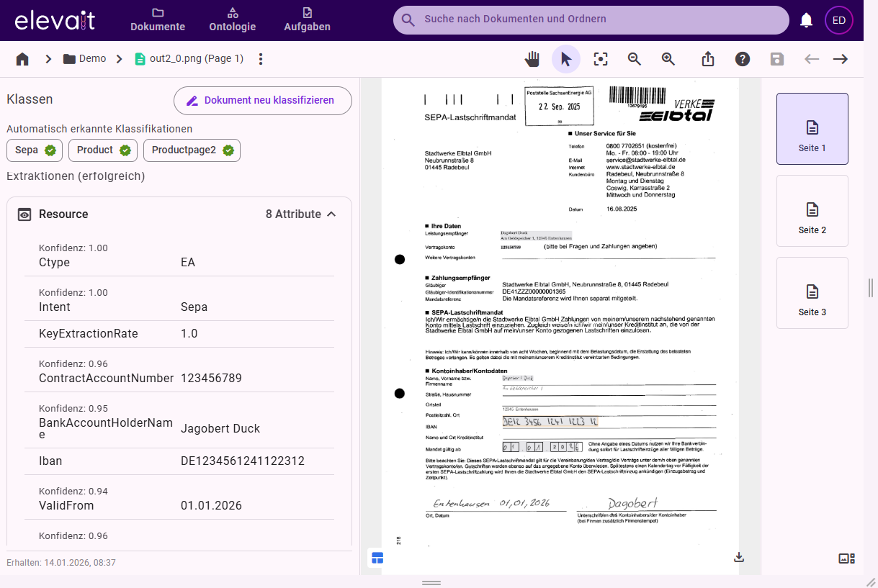Open the ED user avatar menu

(x=838, y=20)
